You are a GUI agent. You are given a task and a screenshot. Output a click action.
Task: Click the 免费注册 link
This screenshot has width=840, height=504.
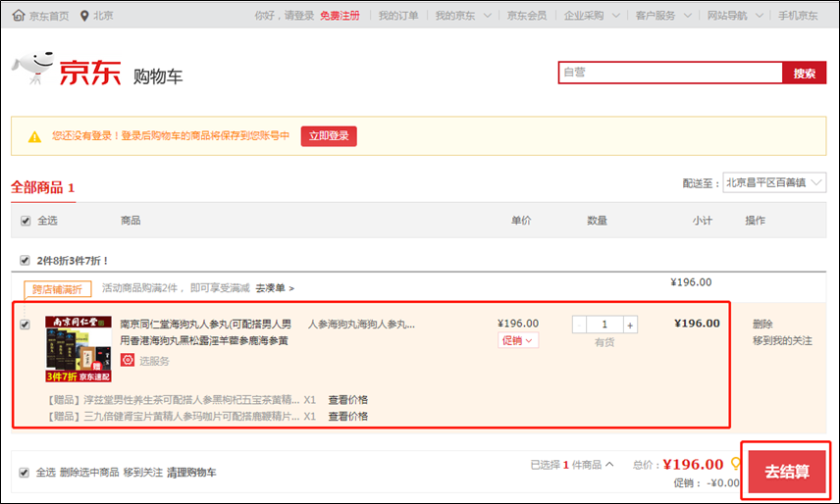(340, 16)
